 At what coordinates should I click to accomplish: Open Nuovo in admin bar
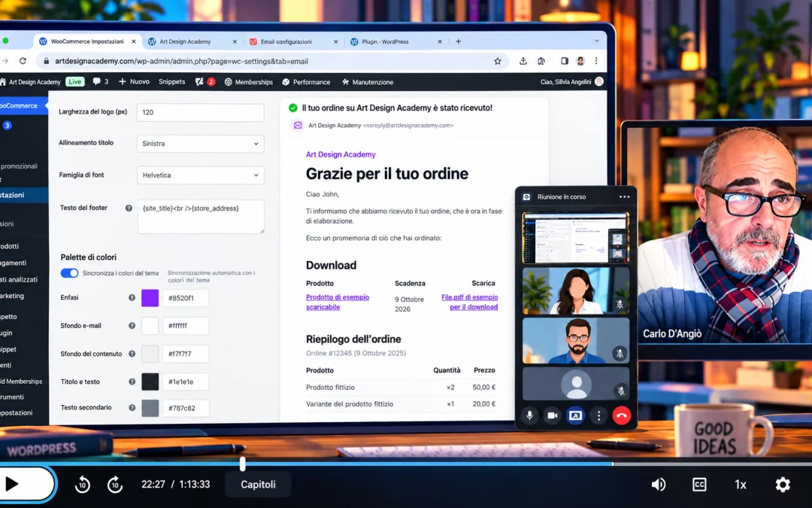pos(134,82)
